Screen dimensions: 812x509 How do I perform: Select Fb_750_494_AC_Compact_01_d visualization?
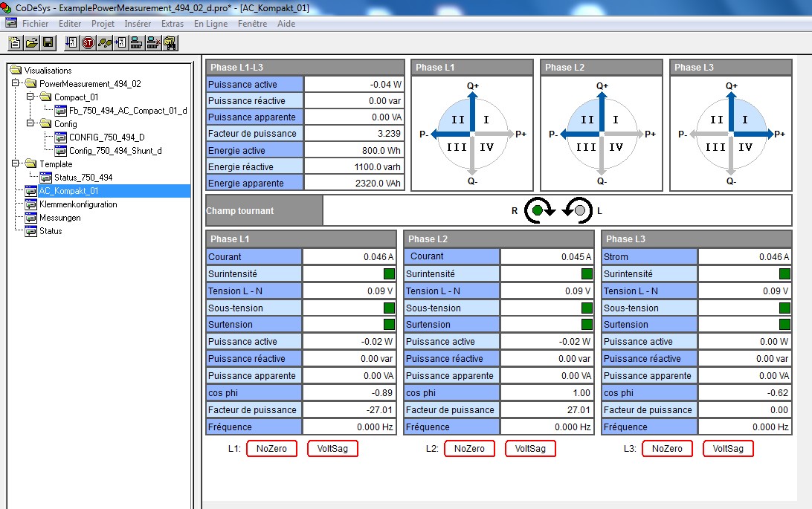128,111
